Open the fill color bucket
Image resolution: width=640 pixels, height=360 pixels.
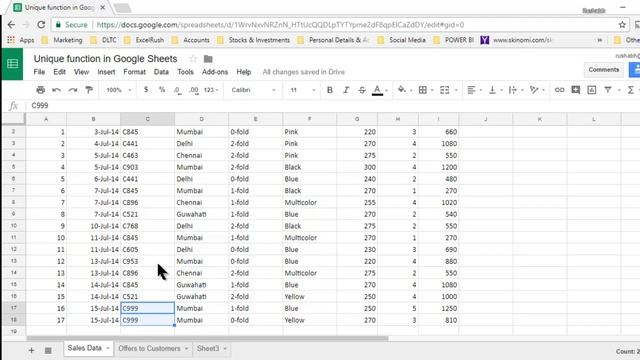click(402, 90)
